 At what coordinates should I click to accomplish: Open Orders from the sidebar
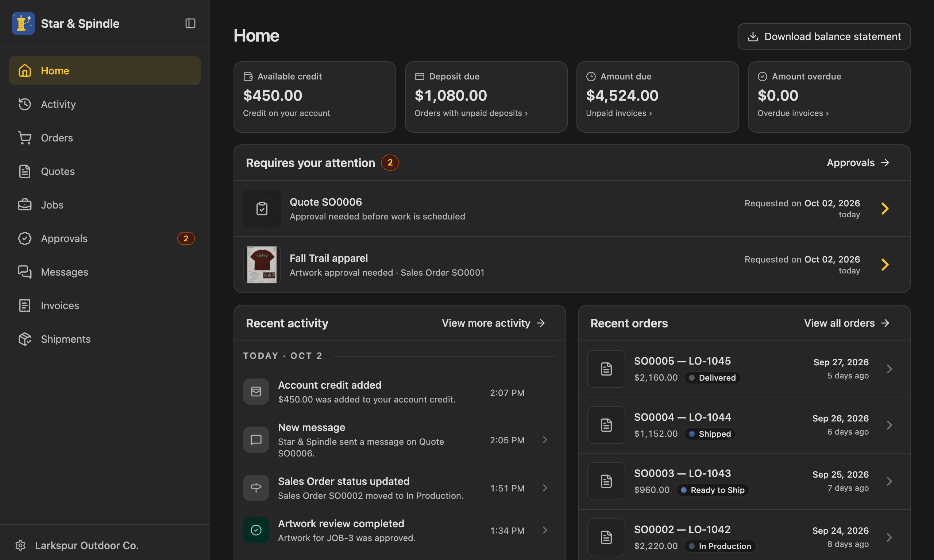[105, 138]
